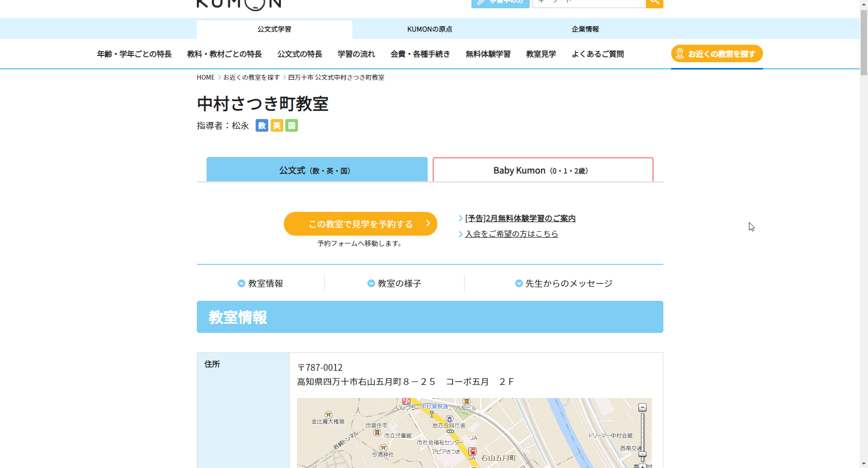
Task: Click the down-arrow icon next to 教室の様子
Action: click(x=371, y=283)
